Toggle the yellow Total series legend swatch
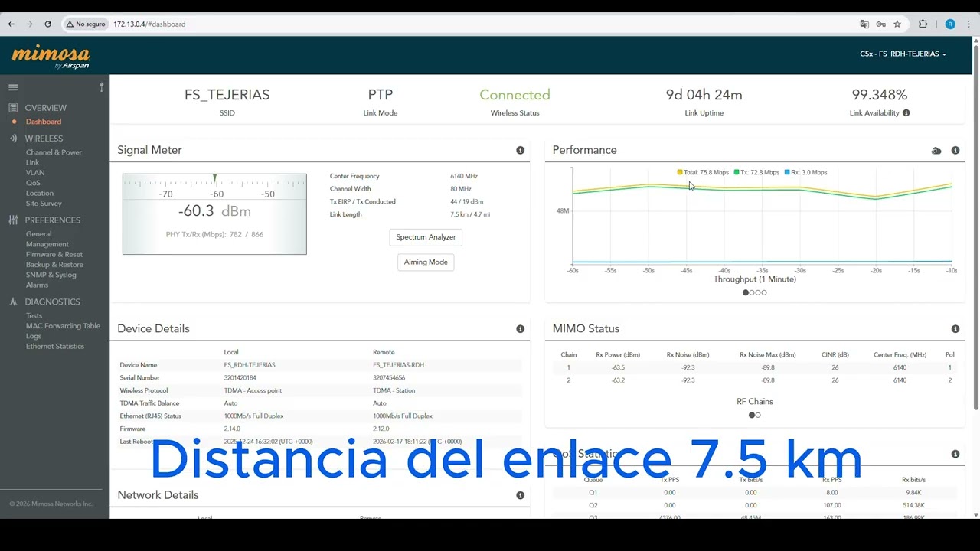 pos(680,172)
